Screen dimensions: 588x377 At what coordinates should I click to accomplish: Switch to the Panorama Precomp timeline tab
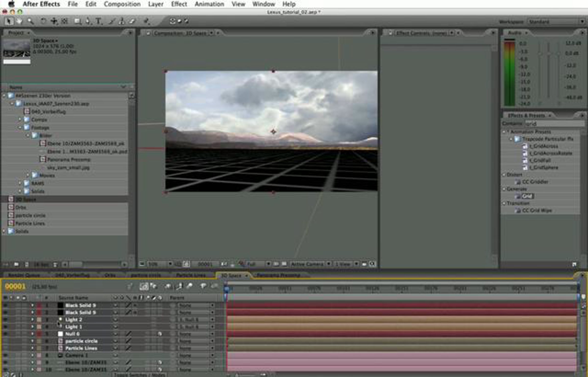[x=279, y=275]
